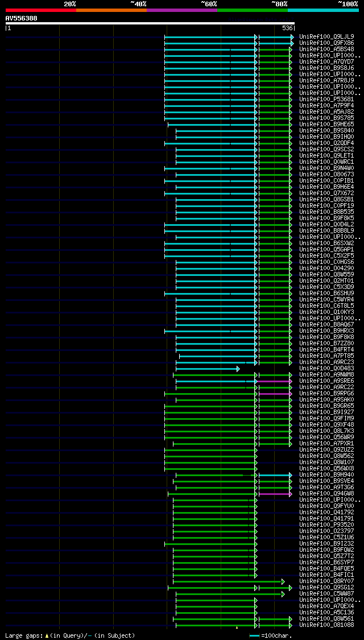
Task: Select UniRef100_Q7X672 label
Action: coord(326,193)
